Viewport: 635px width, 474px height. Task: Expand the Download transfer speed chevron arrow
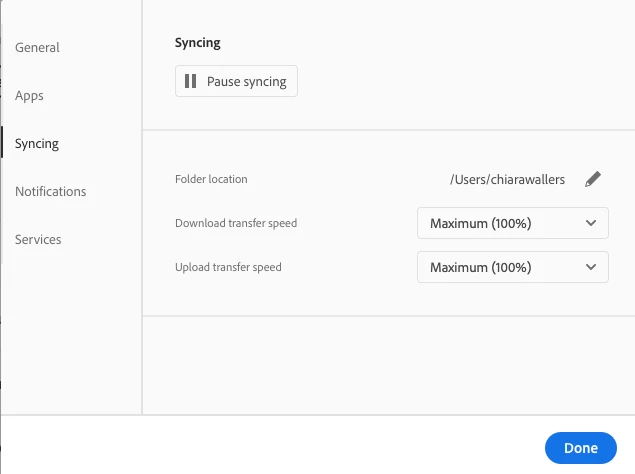pos(590,223)
